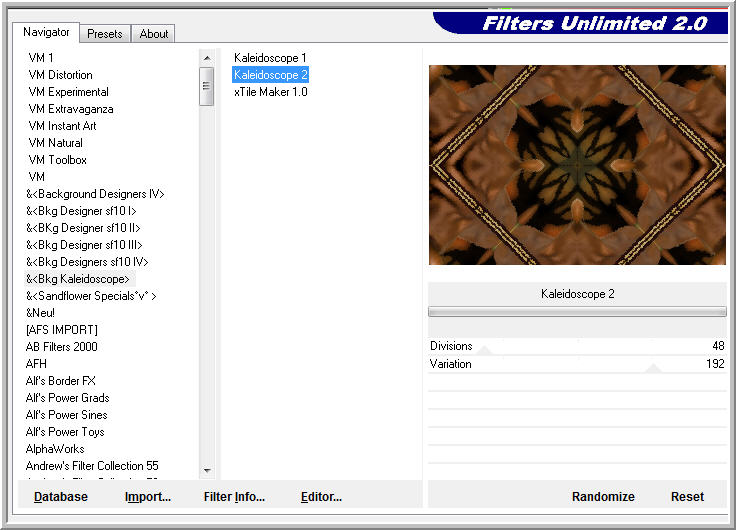Click the Divisions value 48
Image resolution: width=736 pixels, height=530 pixels.
pos(718,346)
